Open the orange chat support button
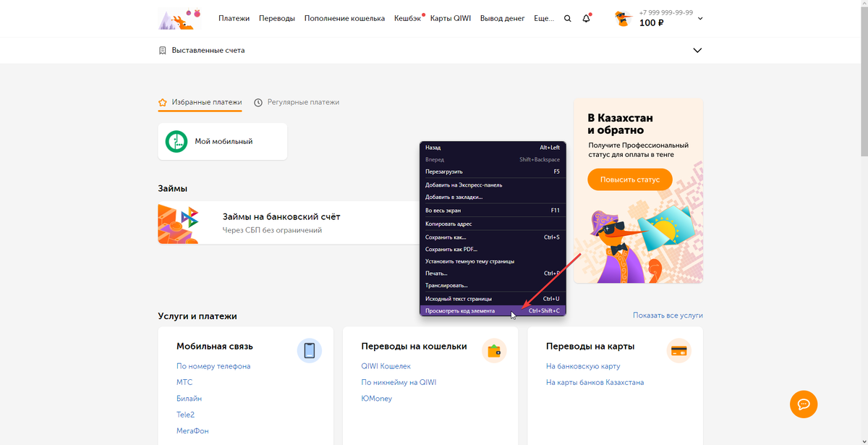This screenshot has height=445, width=868. (x=804, y=404)
